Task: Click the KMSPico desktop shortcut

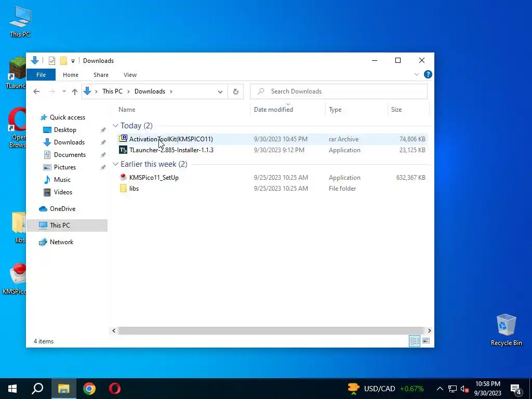Action: [x=14, y=278]
